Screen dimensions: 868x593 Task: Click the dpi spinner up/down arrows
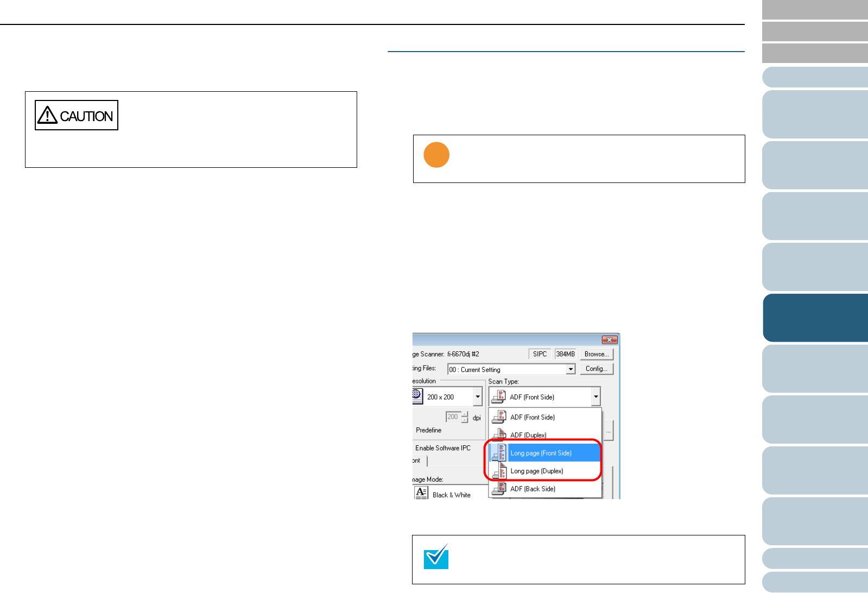(465, 417)
